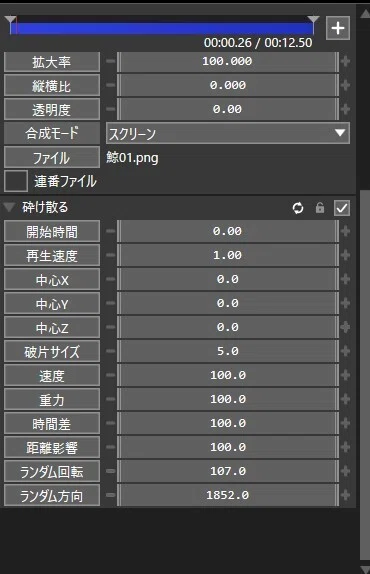Click the 合成モード label button
Viewport: 370px width, 574px height.
click(52, 133)
